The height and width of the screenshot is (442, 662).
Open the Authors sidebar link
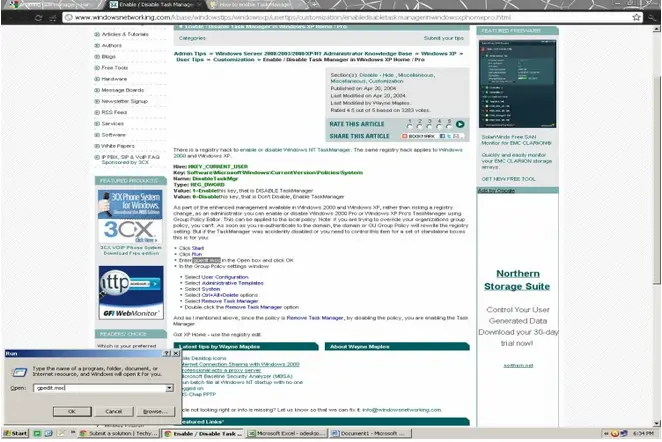(x=111, y=46)
